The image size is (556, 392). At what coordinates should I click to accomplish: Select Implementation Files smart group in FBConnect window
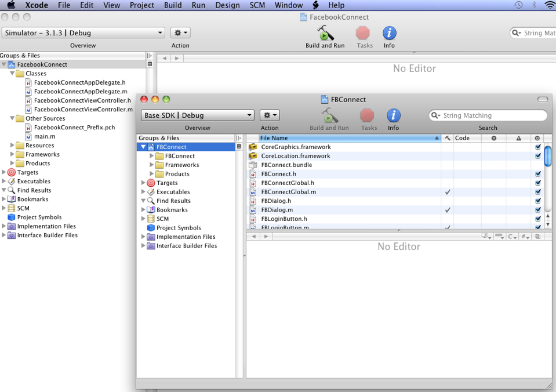186,237
